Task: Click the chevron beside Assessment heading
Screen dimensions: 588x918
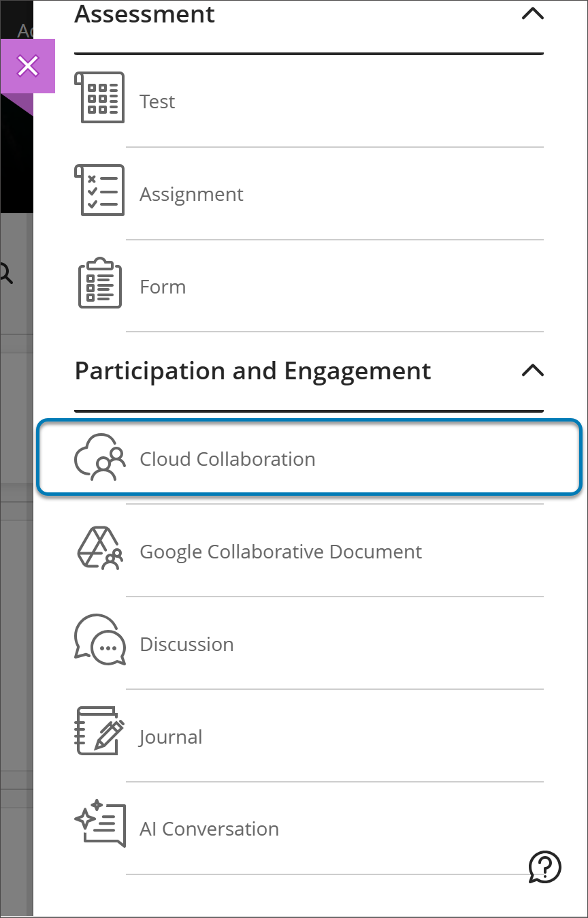Action: pos(534,14)
